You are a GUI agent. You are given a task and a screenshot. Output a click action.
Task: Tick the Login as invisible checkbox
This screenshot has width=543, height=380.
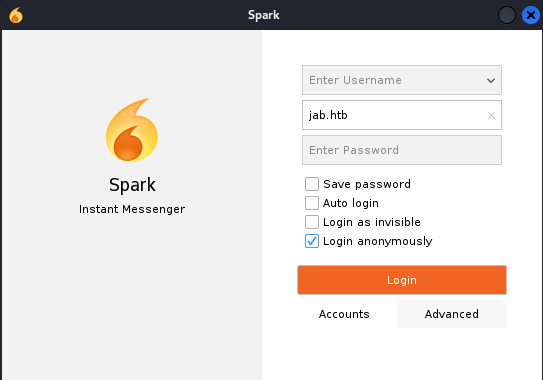coord(312,222)
